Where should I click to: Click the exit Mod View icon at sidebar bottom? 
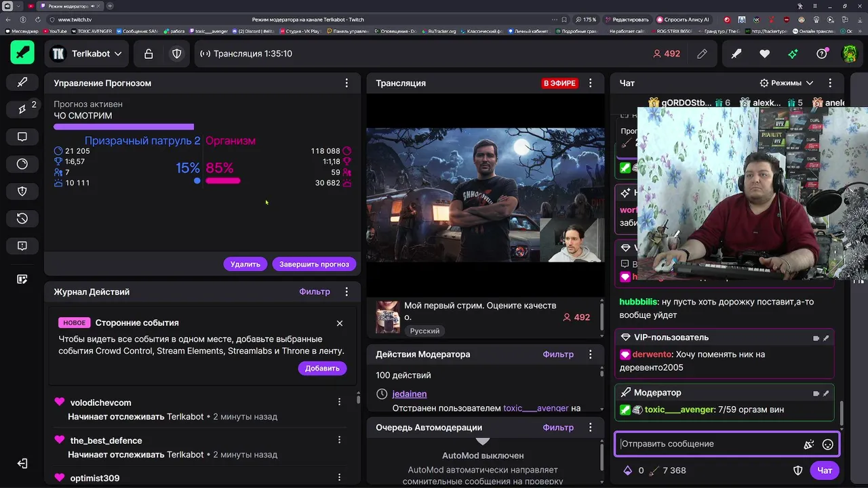[22, 464]
